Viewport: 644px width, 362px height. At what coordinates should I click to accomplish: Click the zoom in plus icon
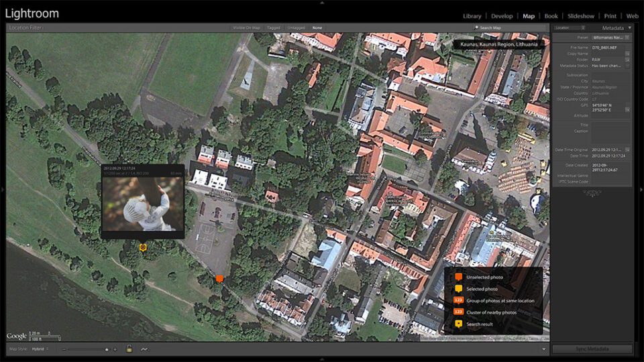point(115,349)
